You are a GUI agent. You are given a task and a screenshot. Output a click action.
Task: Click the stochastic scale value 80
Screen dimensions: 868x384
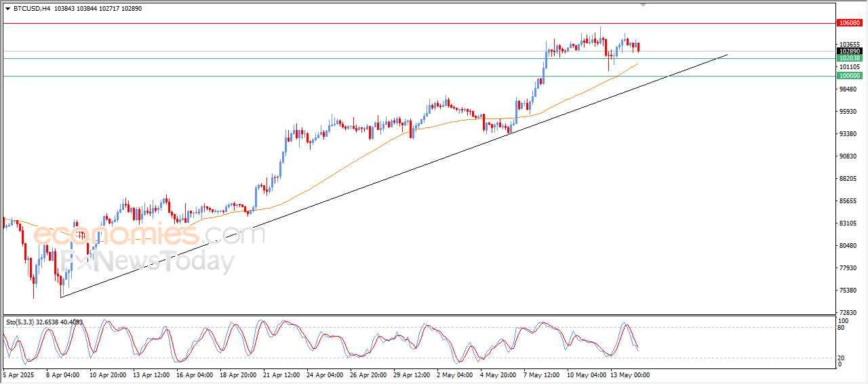(x=842, y=328)
